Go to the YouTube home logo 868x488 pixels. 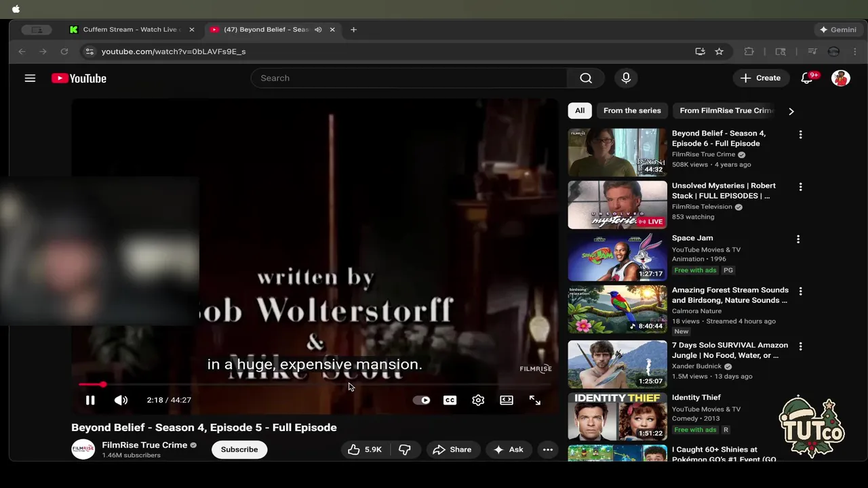pos(79,78)
